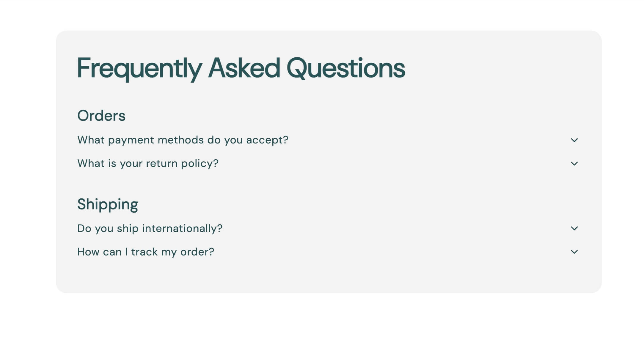Click the word "Frequently" in the title
This screenshot has width=644, height=341.
140,69
